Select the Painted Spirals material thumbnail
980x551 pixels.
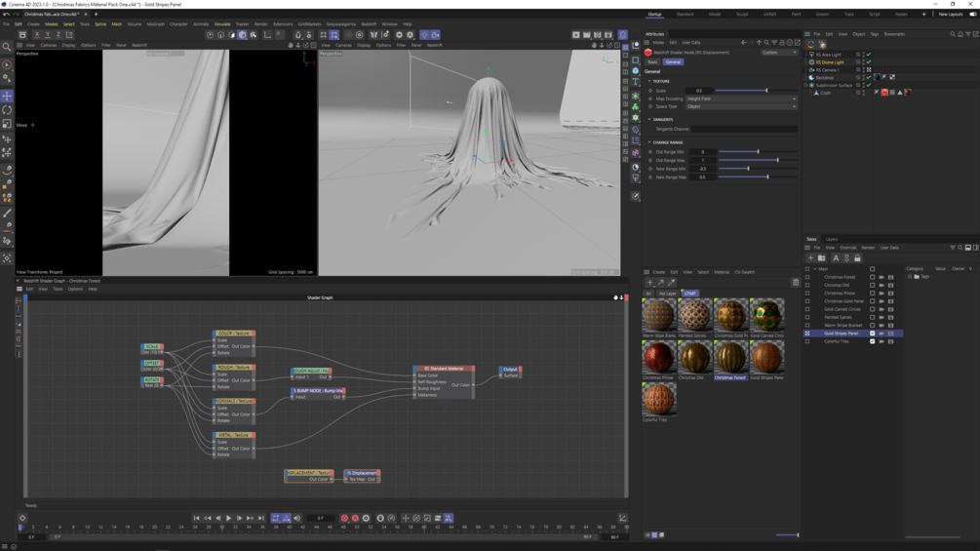(695, 314)
